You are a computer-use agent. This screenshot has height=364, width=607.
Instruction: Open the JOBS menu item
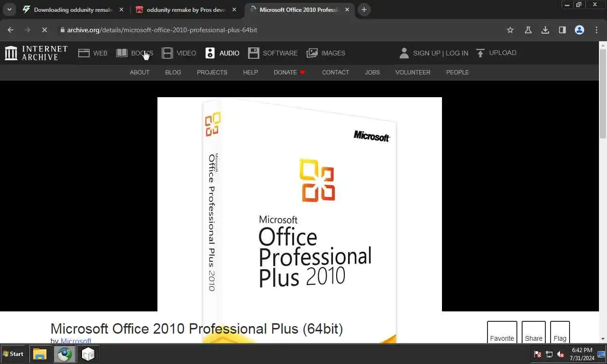coord(372,73)
